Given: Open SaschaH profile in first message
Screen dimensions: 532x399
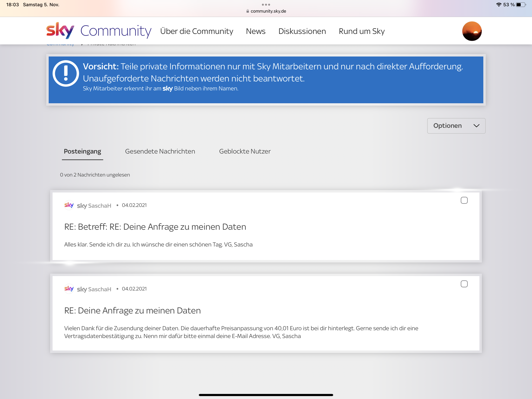Looking at the screenshot, I should 94,206.
